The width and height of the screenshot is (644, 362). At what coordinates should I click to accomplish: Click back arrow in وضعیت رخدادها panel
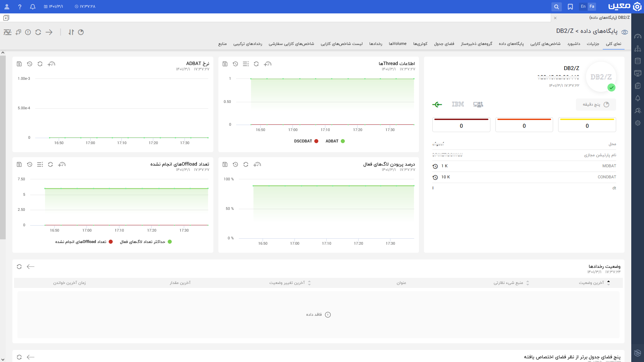click(31, 267)
